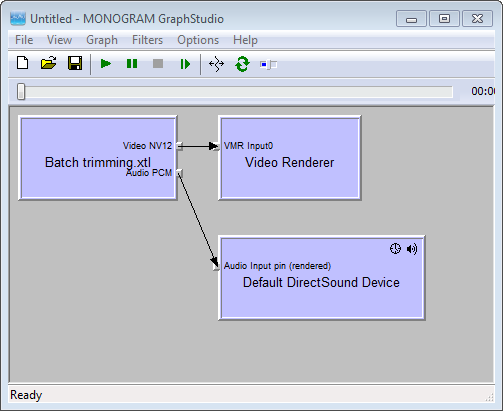Open the Graph menu
The width and height of the screenshot is (503, 411).
tap(102, 40)
